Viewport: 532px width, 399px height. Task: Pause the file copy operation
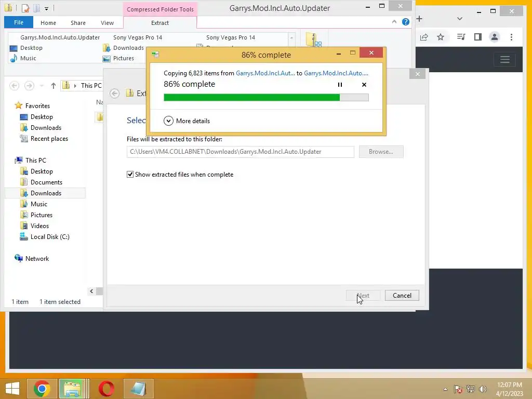click(340, 85)
